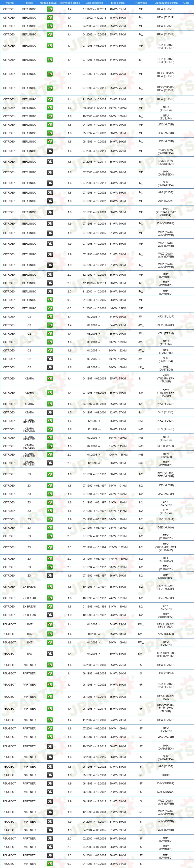Click the 16kW / 22KM power cell
Image resolution: width=194 pixels, height=868 pixels.
pos(118,308)
